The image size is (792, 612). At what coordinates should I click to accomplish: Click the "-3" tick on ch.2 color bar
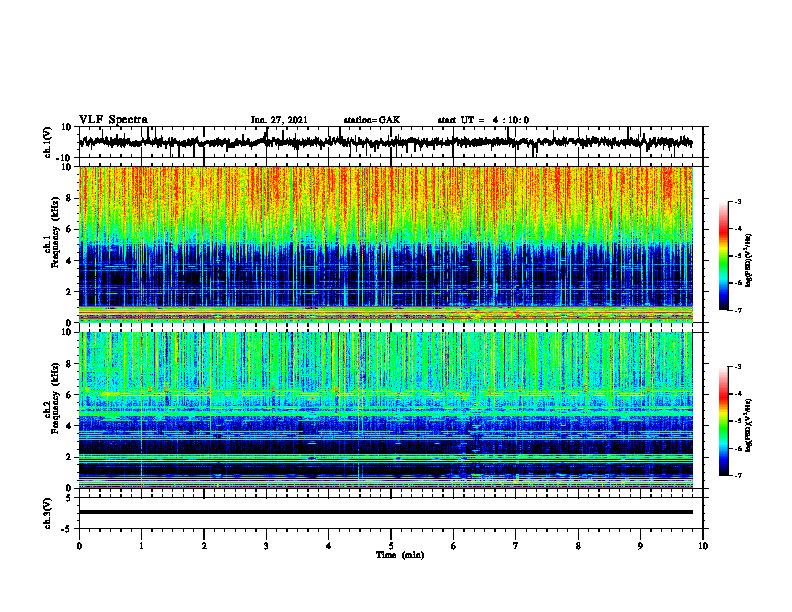(x=737, y=367)
